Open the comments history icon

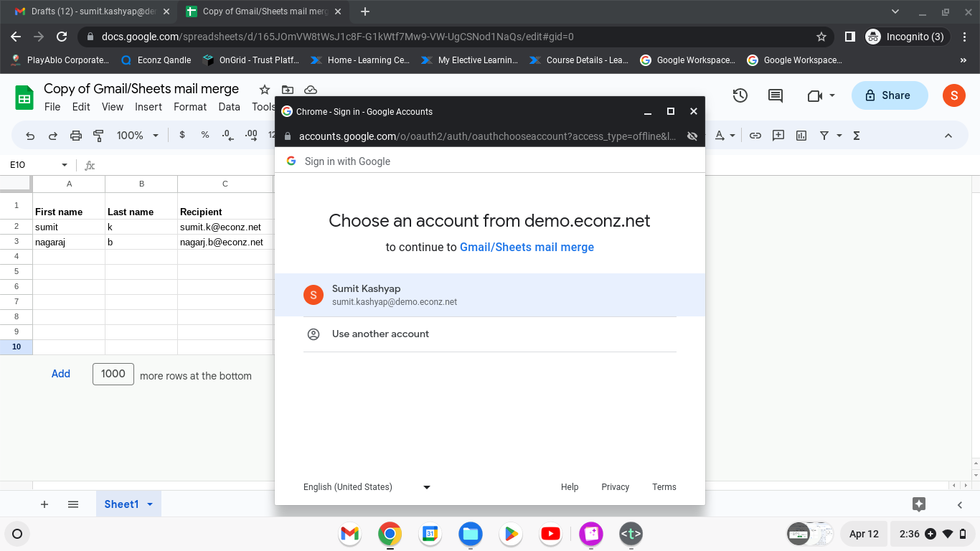[776, 95]
